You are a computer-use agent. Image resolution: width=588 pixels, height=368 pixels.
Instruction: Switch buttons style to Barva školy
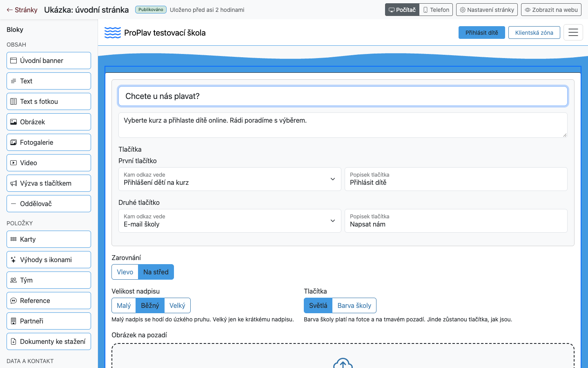[354, 305]
